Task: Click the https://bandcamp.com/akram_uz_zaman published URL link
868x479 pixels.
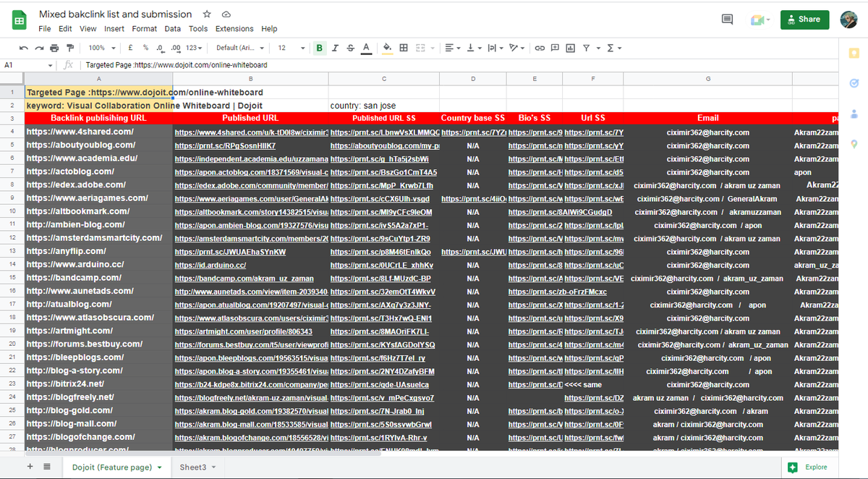Action: click(x=244, y=279)
